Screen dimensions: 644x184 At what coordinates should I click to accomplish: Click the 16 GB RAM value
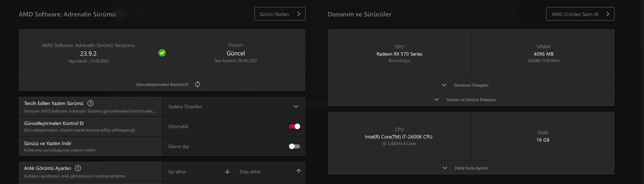[x=543, y=140]
